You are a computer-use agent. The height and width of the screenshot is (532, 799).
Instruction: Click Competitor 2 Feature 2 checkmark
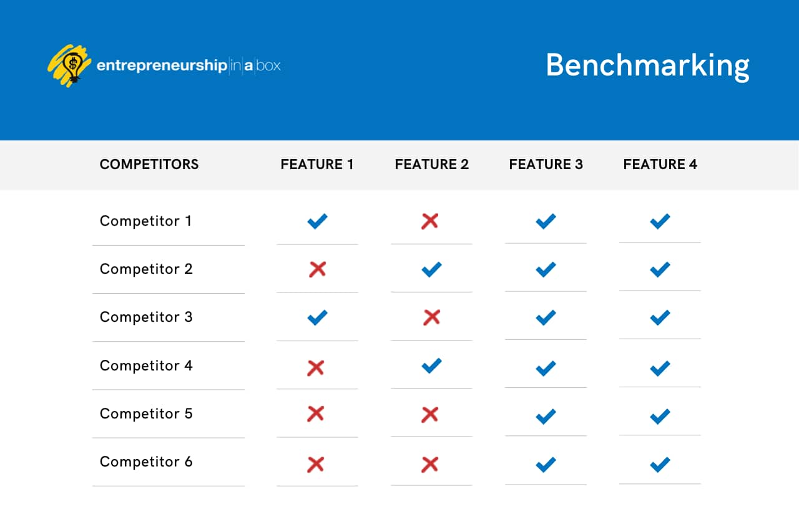(x=431, y=269)
